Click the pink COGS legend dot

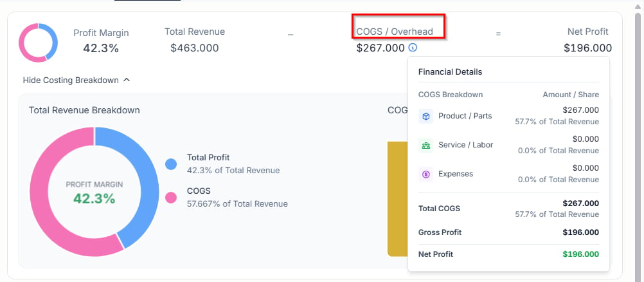pyautogui.click(x=171, y=198)
